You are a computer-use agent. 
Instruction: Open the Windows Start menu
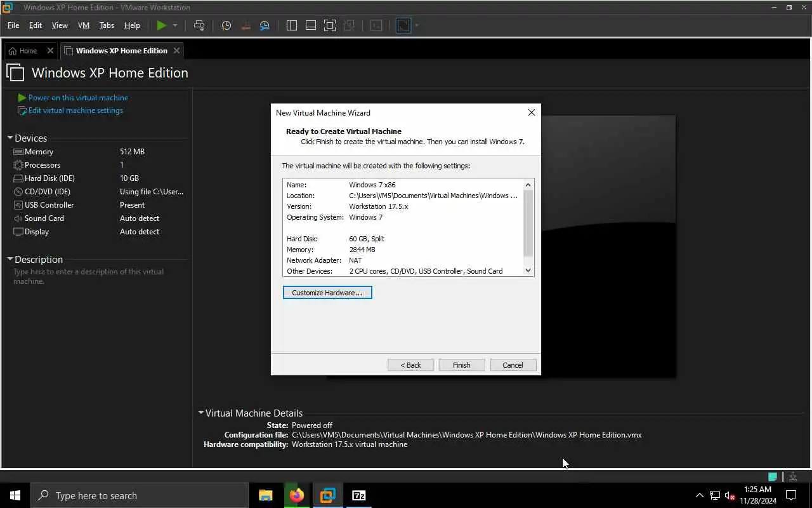tap(15, 495)
